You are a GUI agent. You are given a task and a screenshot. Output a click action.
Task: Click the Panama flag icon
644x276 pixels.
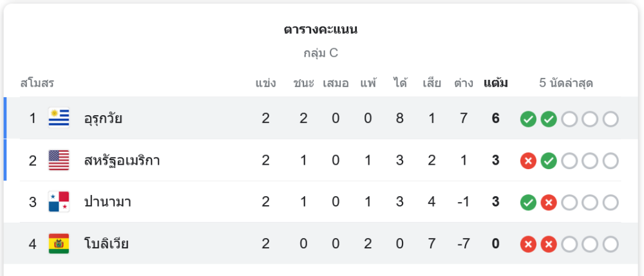pos(59,202)
